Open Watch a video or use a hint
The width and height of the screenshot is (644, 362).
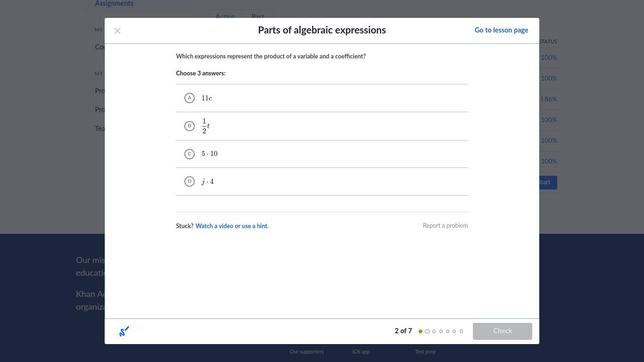pyautogui.click(x=232, y=226)
